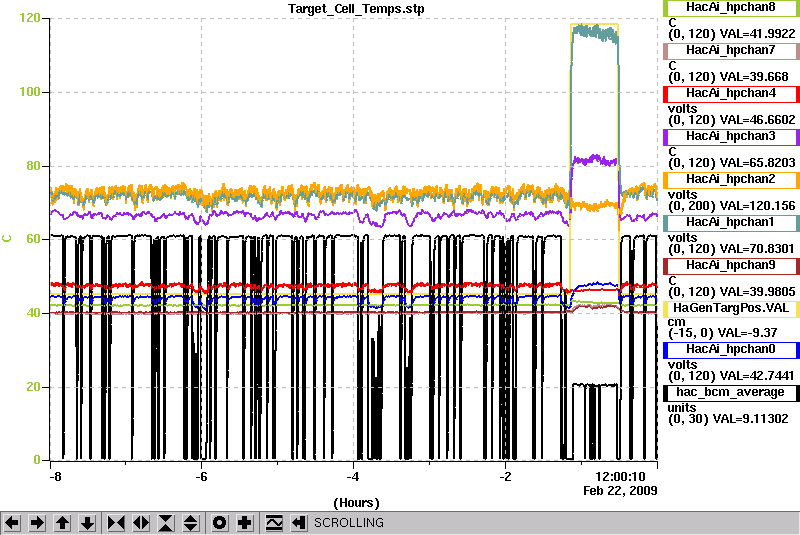Click the 12:00:10 time label on x-axis
This screenshot has width=800, height=535.
click(x=620, y=477)
